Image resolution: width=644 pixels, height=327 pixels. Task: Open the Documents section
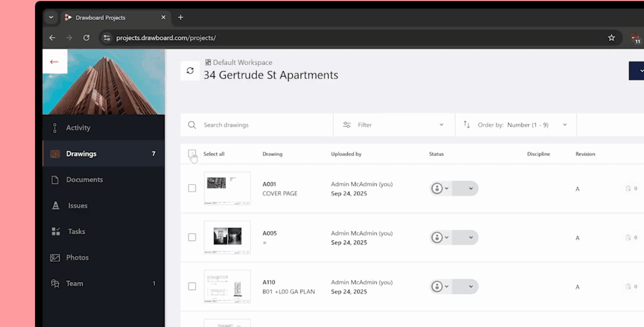click(x=104, y=180)
